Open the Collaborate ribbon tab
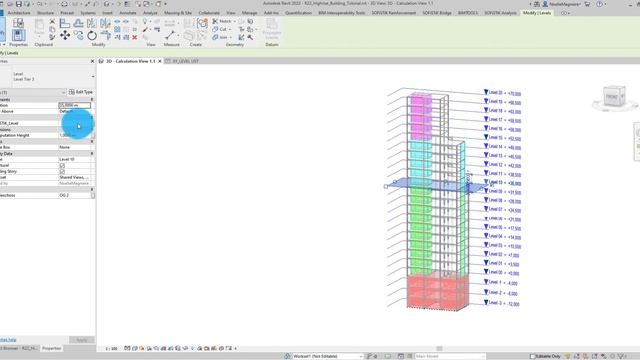This screenshot has height=360, width=640. (209, 13)
